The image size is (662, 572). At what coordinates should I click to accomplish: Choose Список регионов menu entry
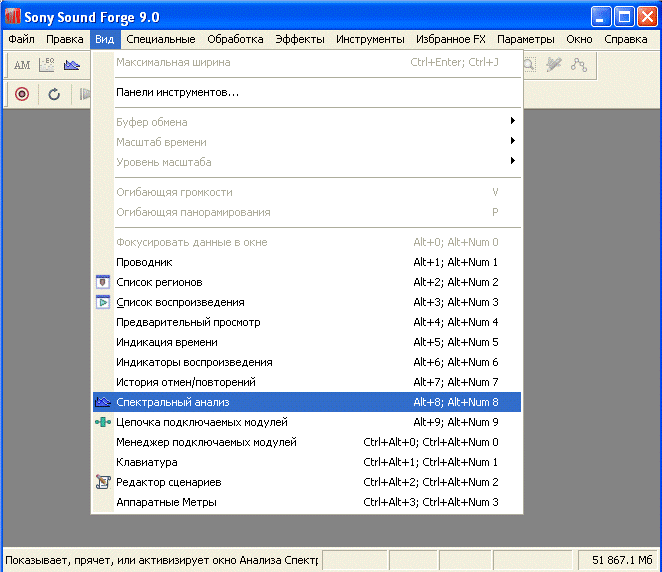pos(307,282)
